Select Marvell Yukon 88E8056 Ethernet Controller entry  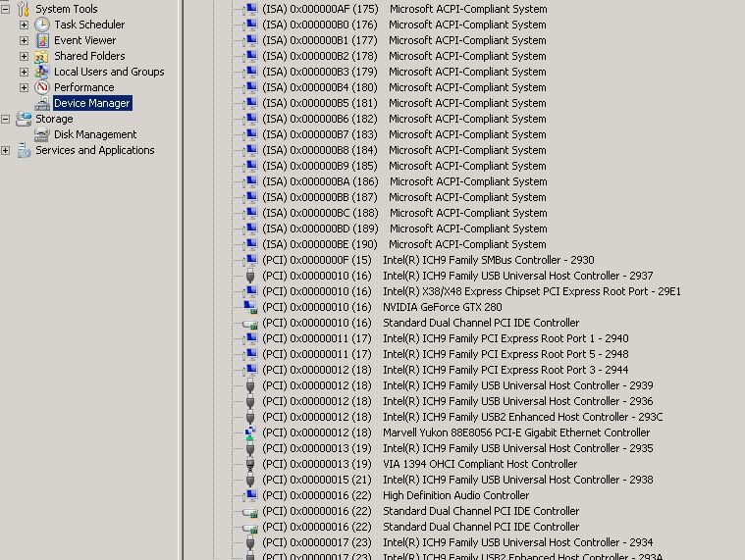(x=455, y=433)
